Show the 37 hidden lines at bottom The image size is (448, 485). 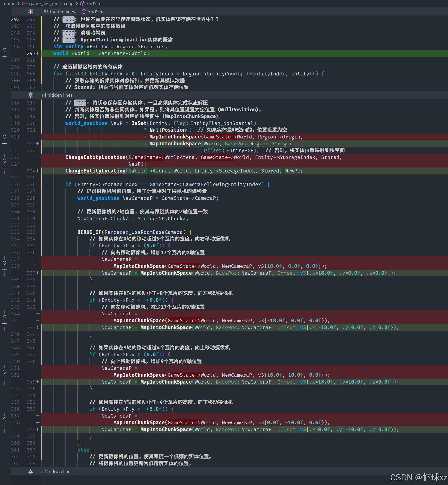(31, 471)
